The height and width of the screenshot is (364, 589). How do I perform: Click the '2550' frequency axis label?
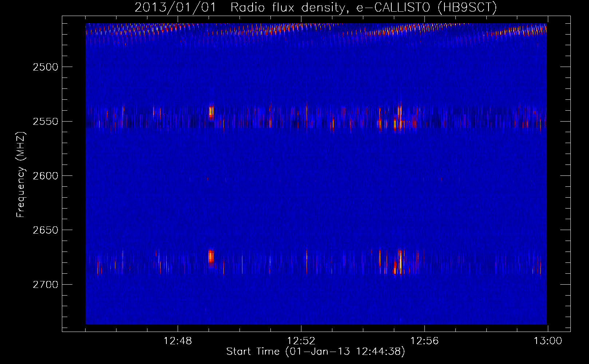[x=46, y=122]
